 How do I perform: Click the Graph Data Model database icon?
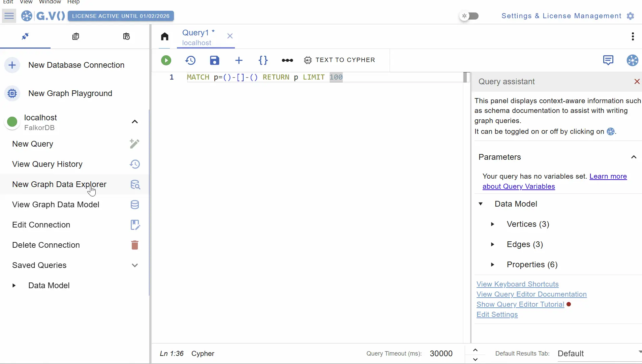tap(135, 205)
